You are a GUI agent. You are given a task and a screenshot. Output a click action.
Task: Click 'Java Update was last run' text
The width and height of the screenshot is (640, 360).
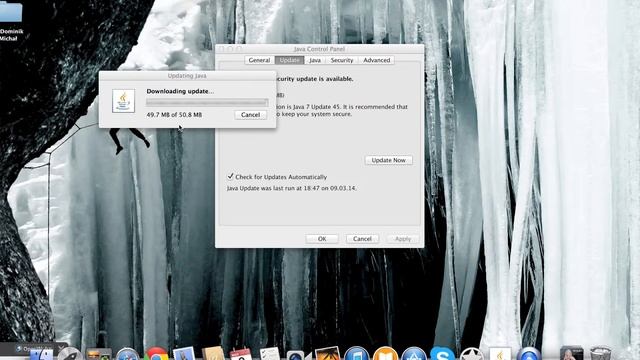click(291, 188)
